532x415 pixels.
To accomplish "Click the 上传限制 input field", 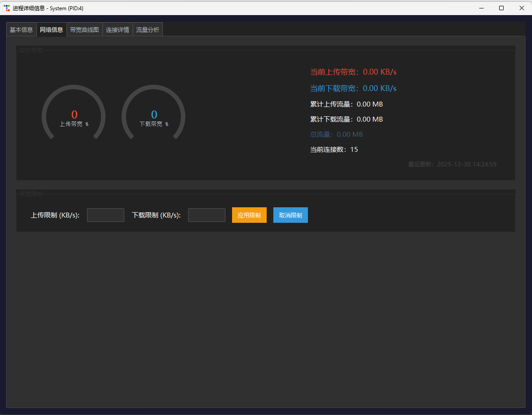I will [x=106, y=215].
